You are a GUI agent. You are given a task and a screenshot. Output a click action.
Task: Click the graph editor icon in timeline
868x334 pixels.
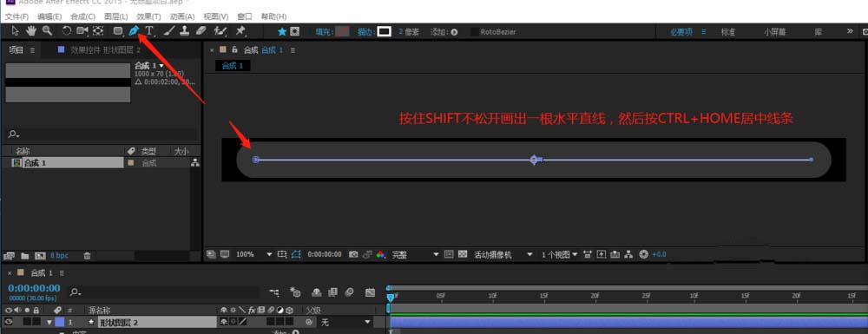pos(370,291)
